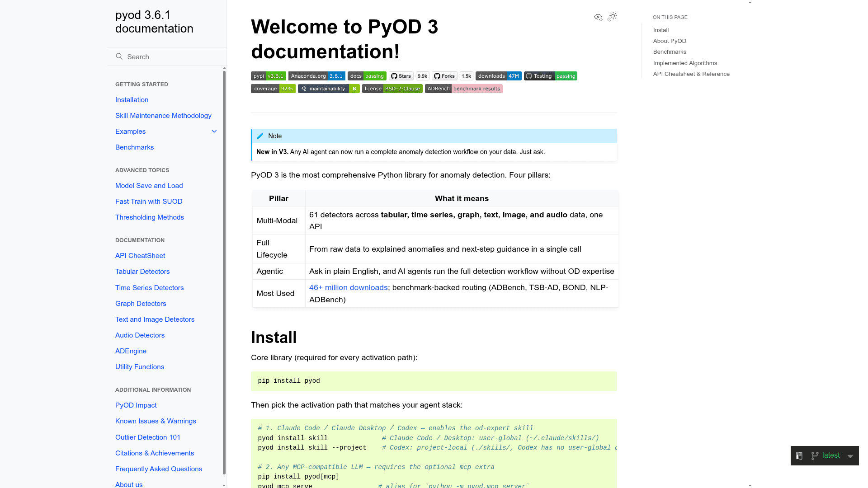Jump to Benchmarks in page contents
Image resolution: width=868 pixels, height=488 pixels.
[670, 52]
